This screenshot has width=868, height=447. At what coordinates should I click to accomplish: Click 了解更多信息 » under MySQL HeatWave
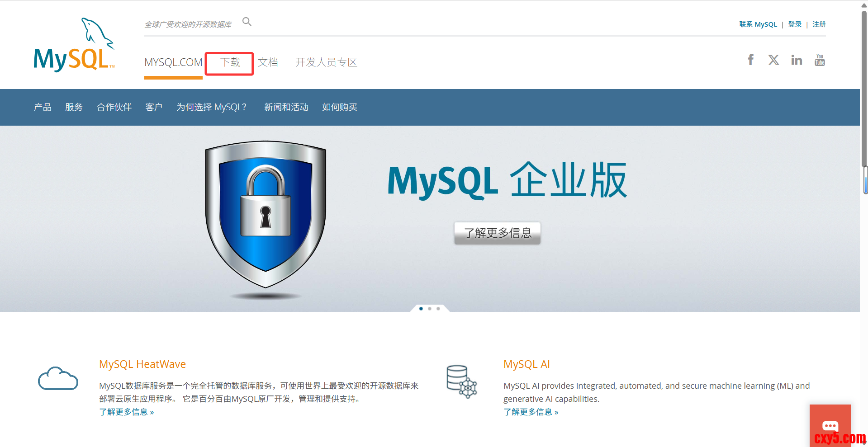(127, 412)
